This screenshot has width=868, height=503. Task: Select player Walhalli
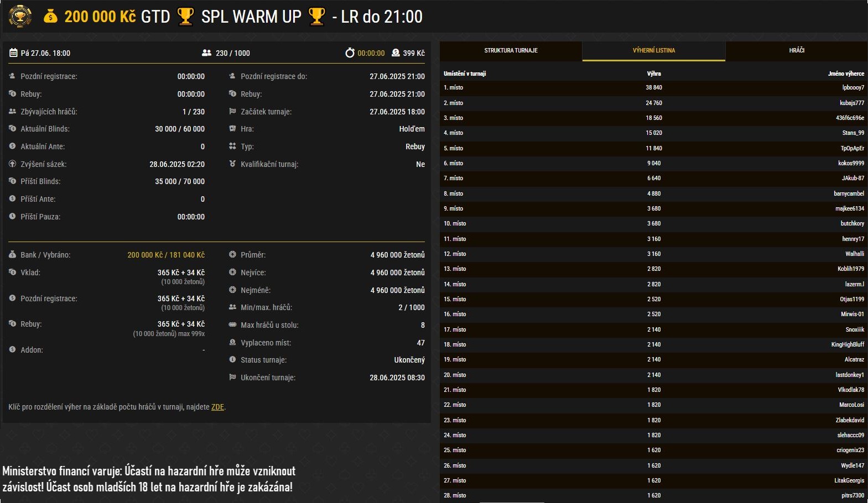[x=855, y=254]
